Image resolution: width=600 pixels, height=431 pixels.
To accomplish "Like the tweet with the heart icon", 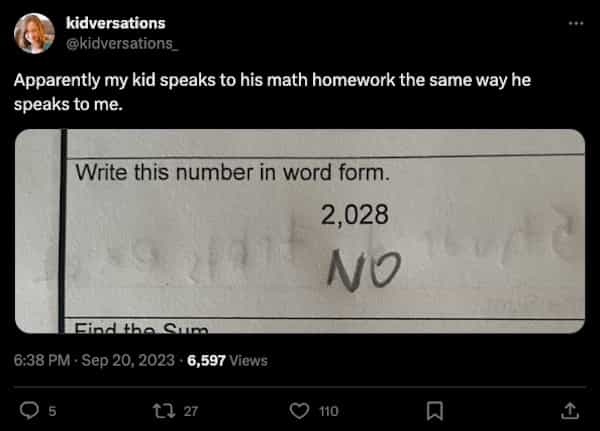I will (x=299, y=409).
